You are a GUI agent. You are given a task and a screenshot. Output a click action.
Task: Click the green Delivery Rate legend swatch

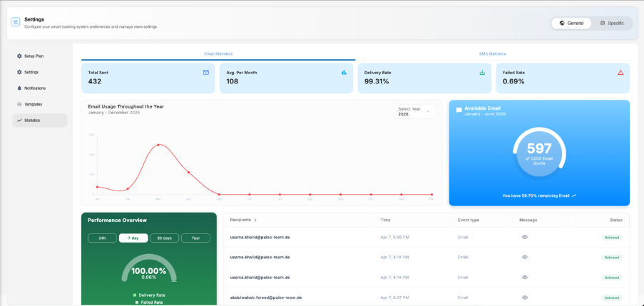134,295
